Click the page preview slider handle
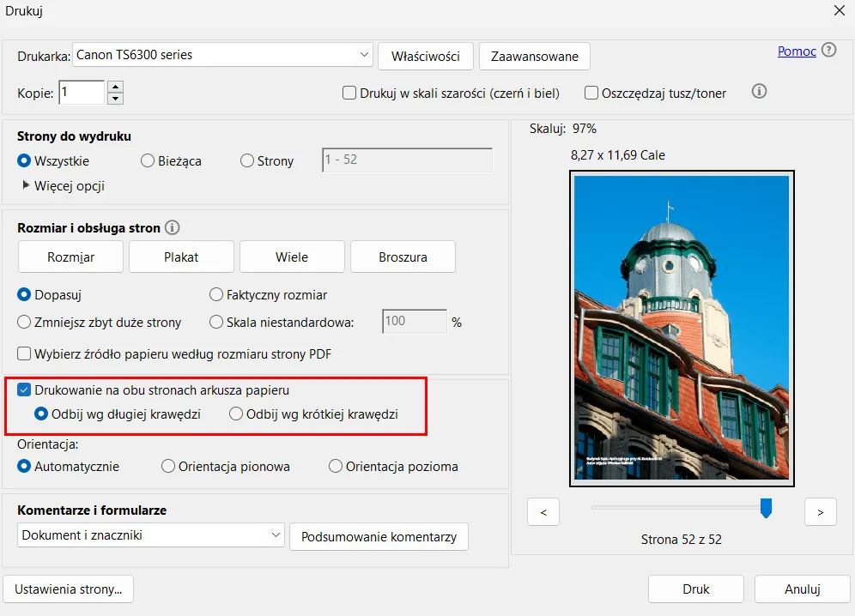Viewport: 855px width, 616px height. pyautogui.click(x=766, y=508)
